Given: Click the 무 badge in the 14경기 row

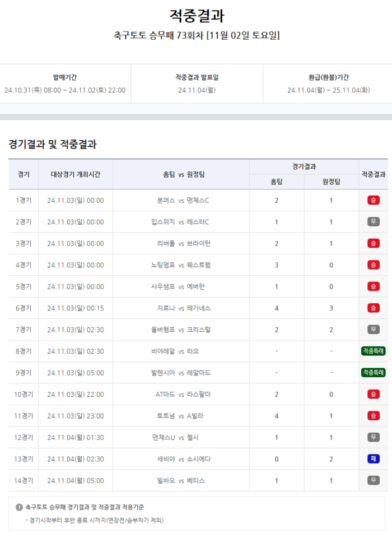Looking at the screenshot, I should tap(373, 480).
